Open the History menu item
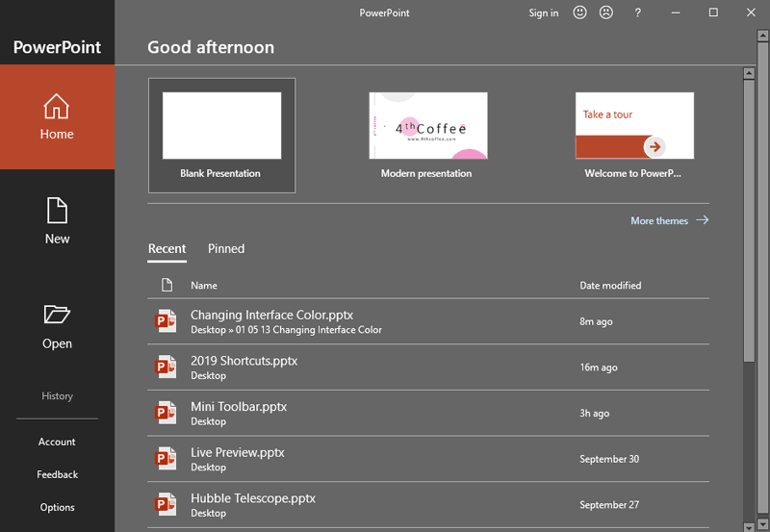770x532 pixels. click(57, 395)
